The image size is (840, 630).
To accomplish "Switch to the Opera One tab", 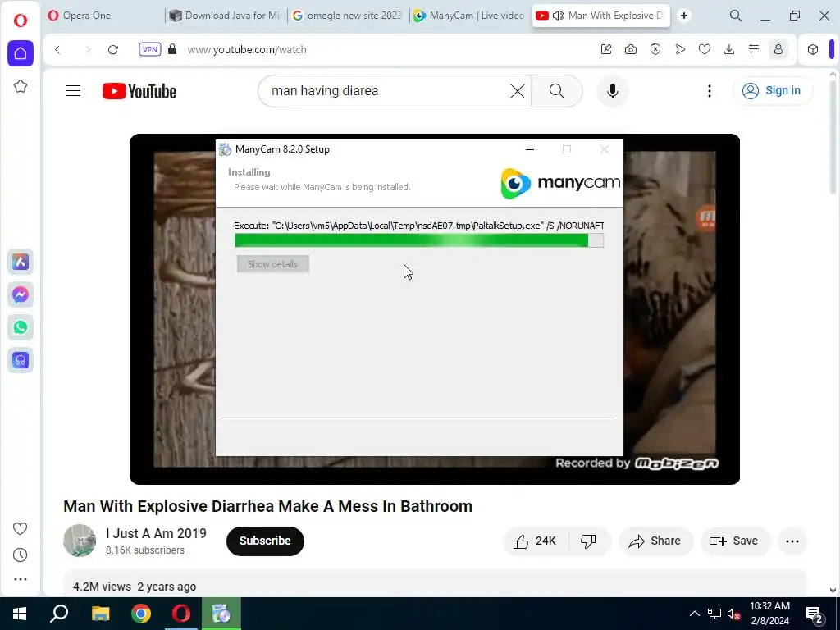I will coord(103,16).
